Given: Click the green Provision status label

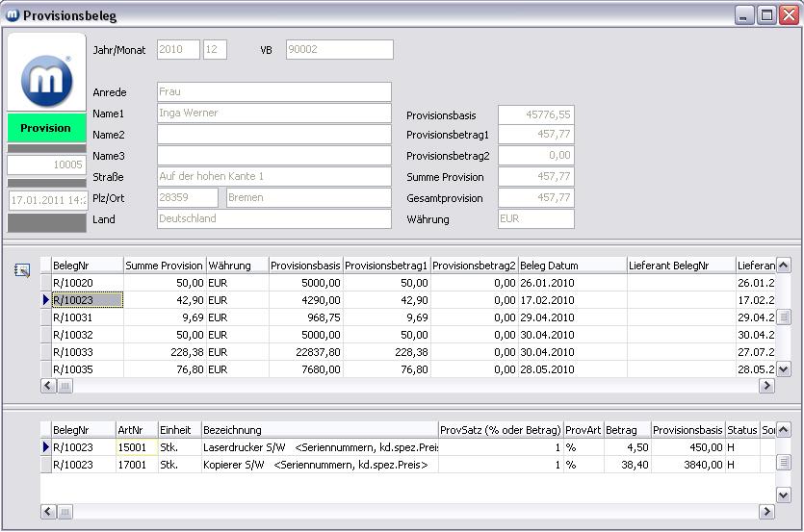Looking at the screenshot, I should pos(46,128).
